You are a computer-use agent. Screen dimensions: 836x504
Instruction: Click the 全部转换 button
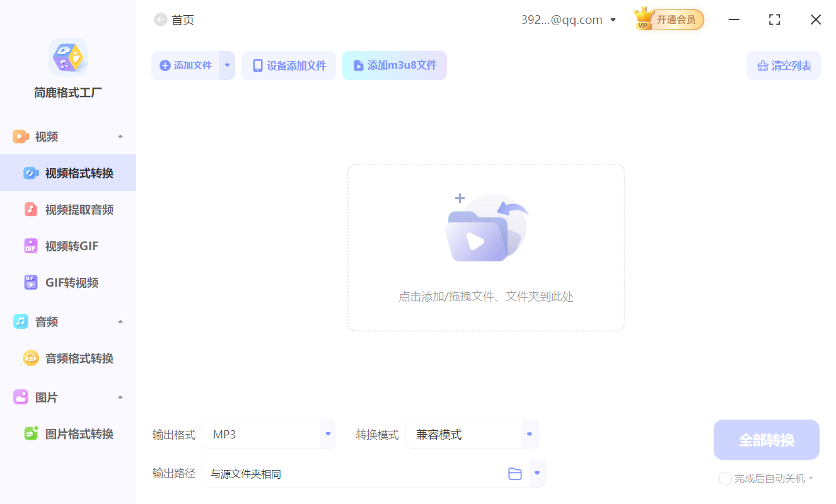[766, 439]
